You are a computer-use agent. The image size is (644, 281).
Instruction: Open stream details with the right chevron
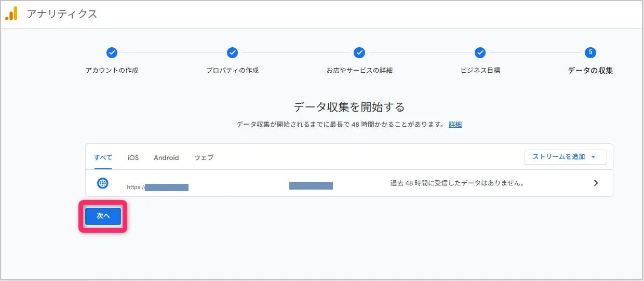pos(596,183)
